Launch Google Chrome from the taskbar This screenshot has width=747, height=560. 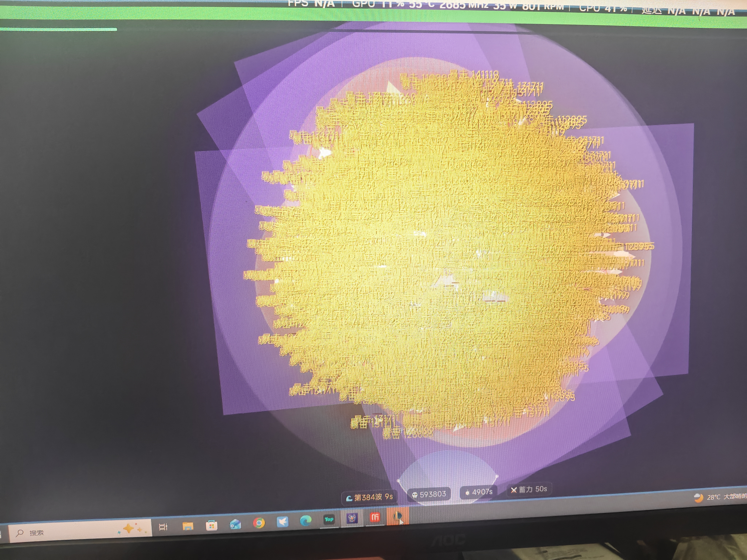pos(259,523)
